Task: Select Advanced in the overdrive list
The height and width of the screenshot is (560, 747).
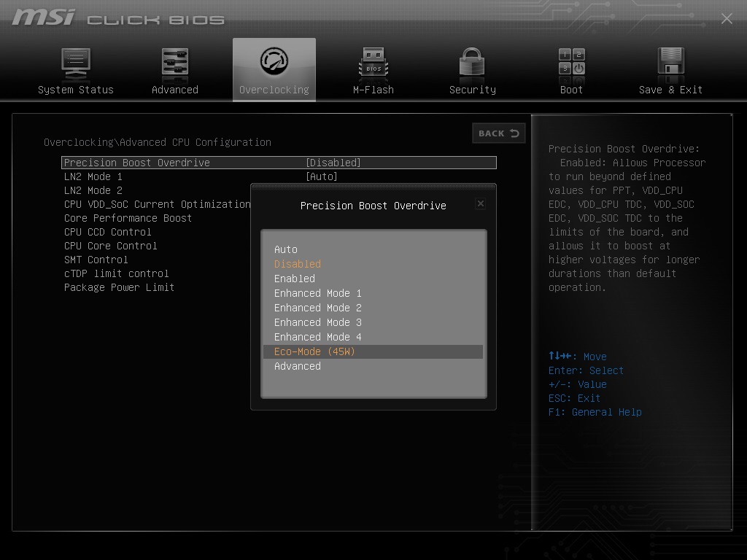Action: click(298, 366)
